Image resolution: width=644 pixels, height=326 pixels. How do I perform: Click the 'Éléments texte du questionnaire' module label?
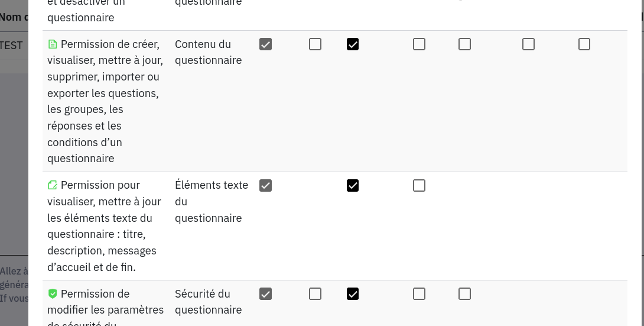tap(211, 202)
